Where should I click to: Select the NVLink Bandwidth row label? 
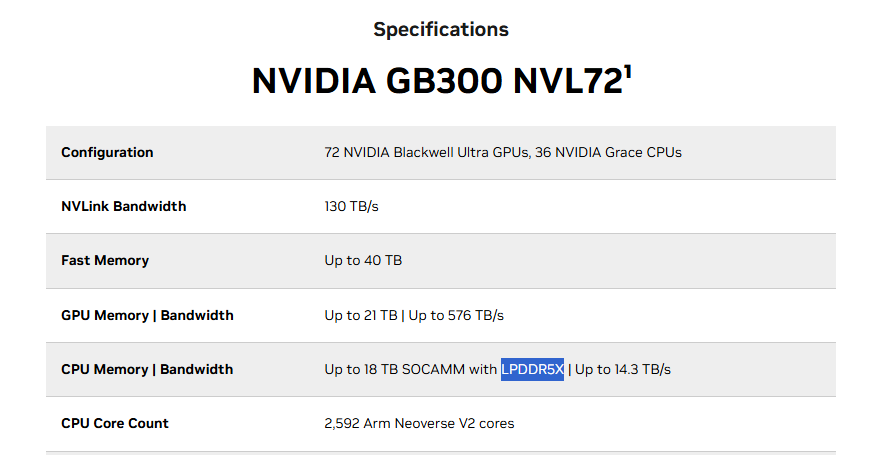tap(123, 207)
